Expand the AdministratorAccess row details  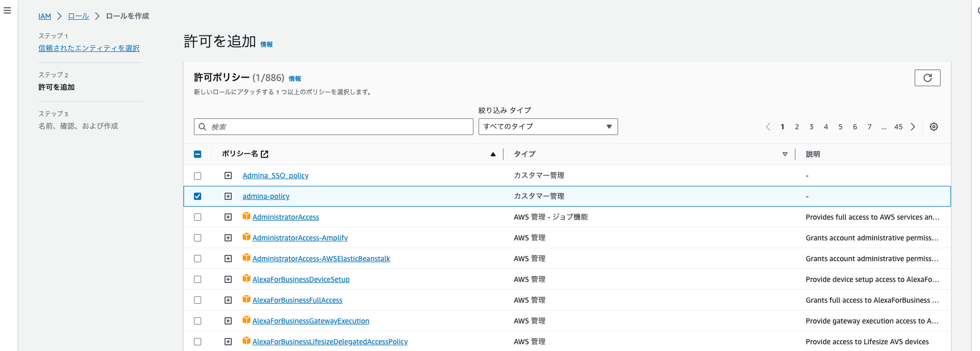tap(228, 217)
